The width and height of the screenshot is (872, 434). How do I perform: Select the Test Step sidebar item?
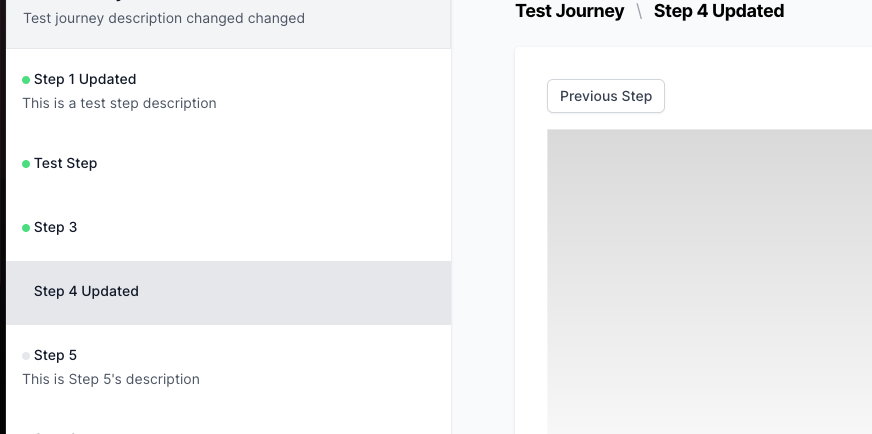coord(66,163)
